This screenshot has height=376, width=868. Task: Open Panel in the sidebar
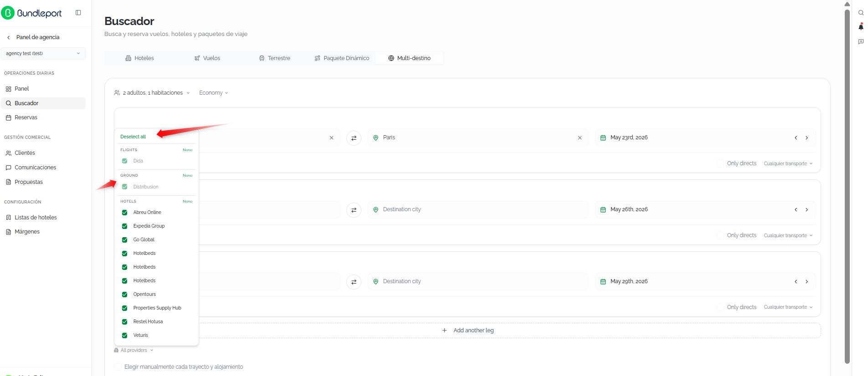[x=43, y=89]
